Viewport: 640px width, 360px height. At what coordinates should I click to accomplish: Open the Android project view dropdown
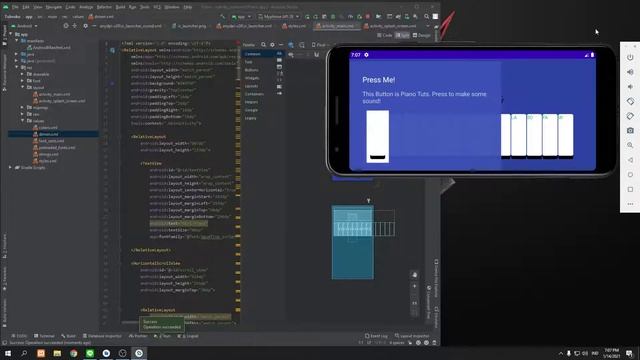[25, 26]
